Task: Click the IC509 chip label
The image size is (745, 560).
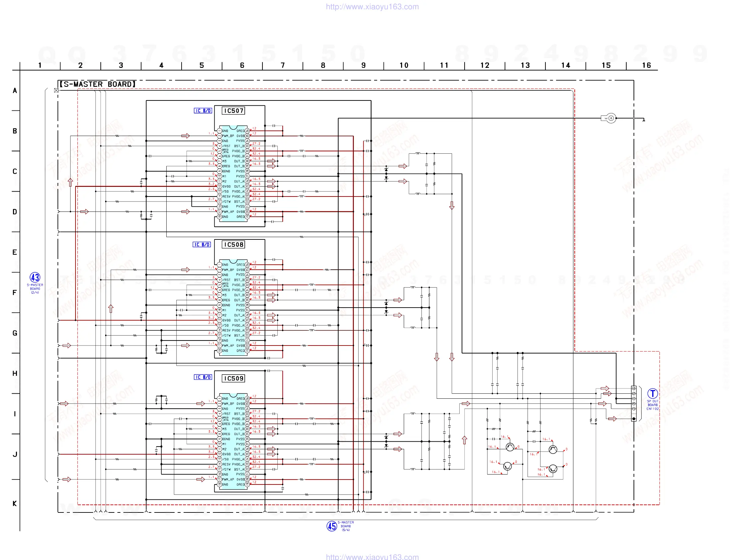Action: pos(234,378)
